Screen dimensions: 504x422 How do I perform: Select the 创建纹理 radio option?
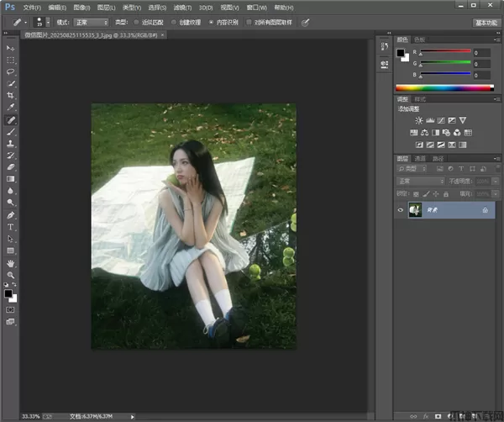coord(174,23)
